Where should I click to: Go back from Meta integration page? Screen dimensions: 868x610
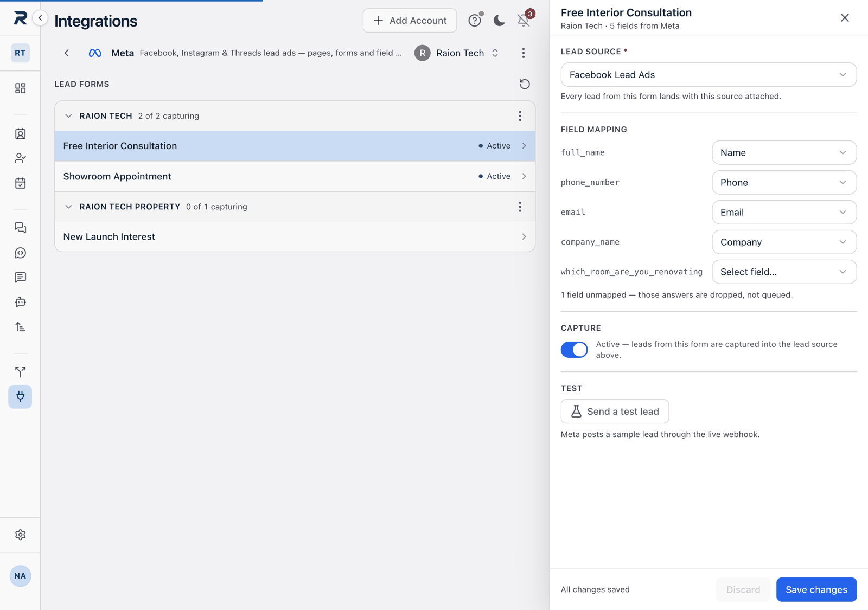click(67, 53)
